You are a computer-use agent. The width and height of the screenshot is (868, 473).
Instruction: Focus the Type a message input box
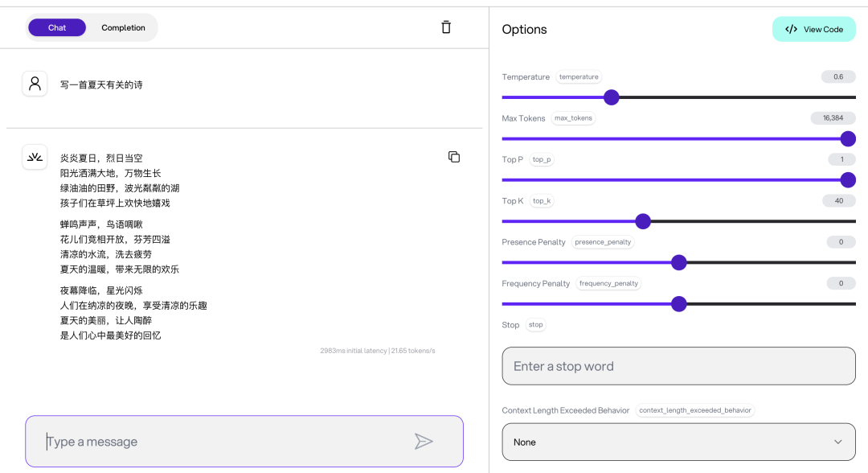[225, 442]
